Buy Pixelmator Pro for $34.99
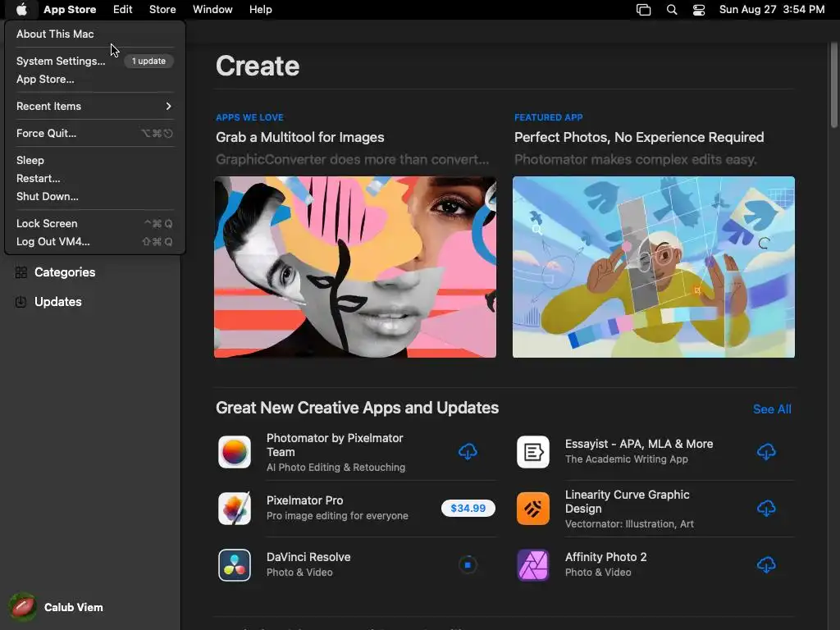This screenshot has height=630, width=840. pyautogui.click(x=468, y=508)
